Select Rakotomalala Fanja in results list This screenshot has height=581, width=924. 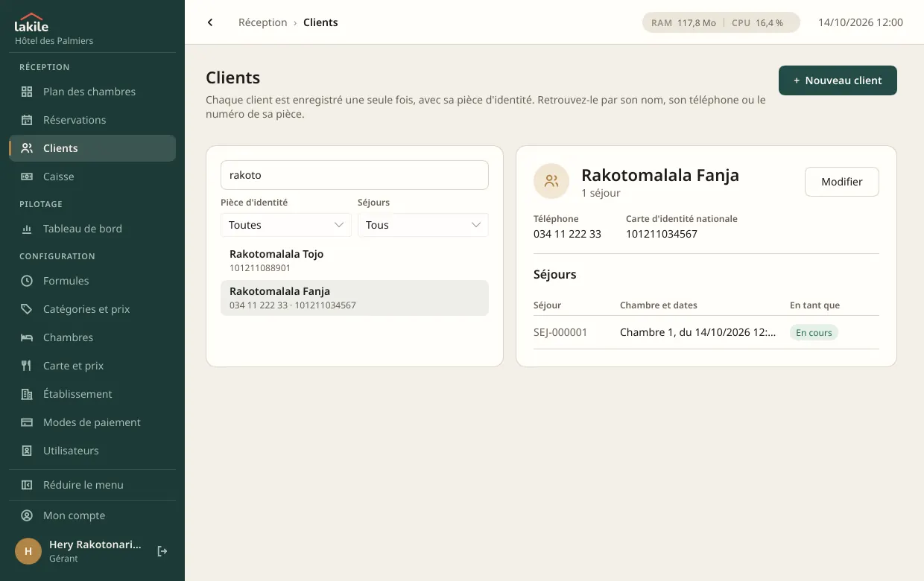coord(355,298)
